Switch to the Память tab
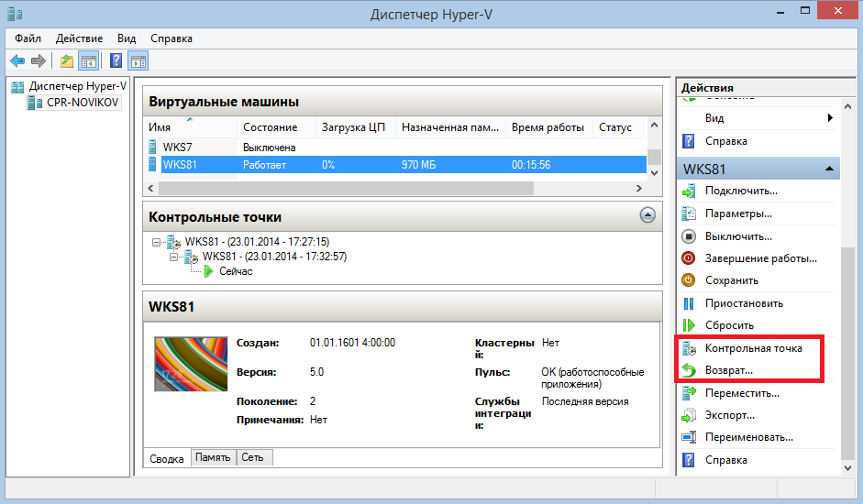Screen dimensions: 863x504 click(x=213, y=457)
